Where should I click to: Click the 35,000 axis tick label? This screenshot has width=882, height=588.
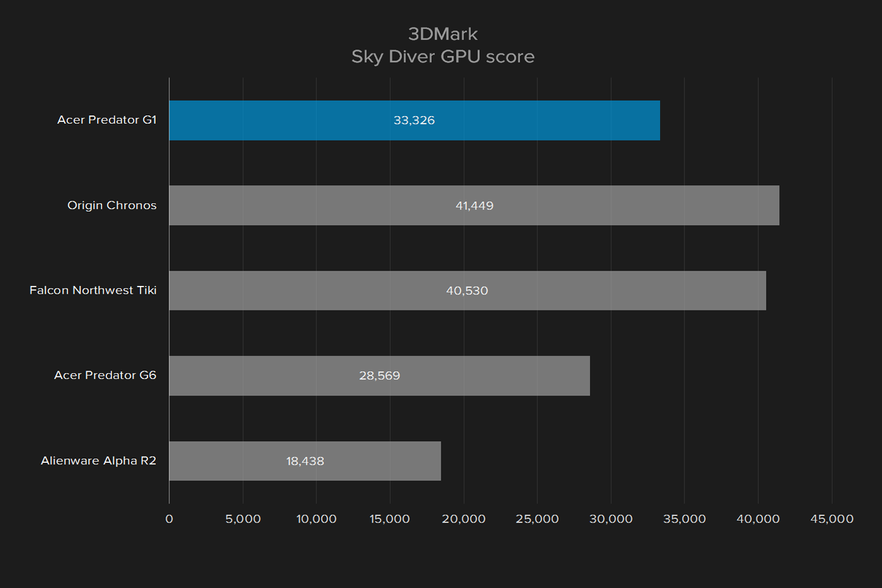tap(684, 519)
